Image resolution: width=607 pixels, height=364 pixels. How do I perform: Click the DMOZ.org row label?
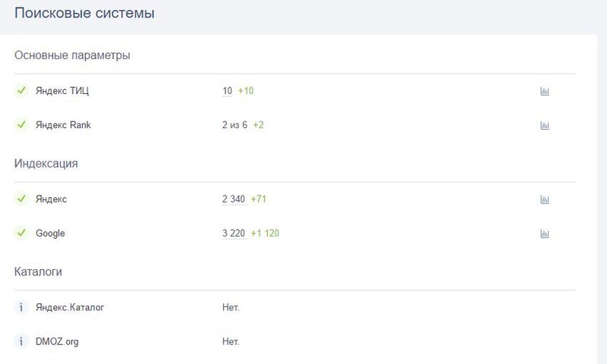tap(57, 342)
